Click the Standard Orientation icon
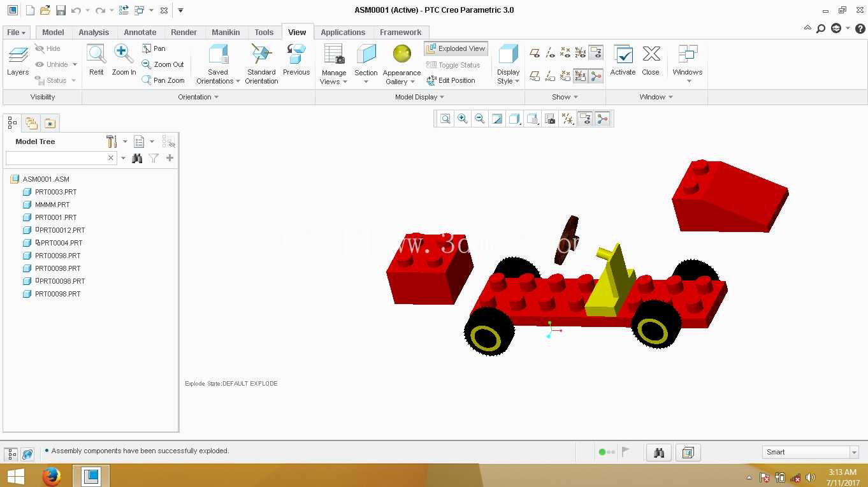 261,64
